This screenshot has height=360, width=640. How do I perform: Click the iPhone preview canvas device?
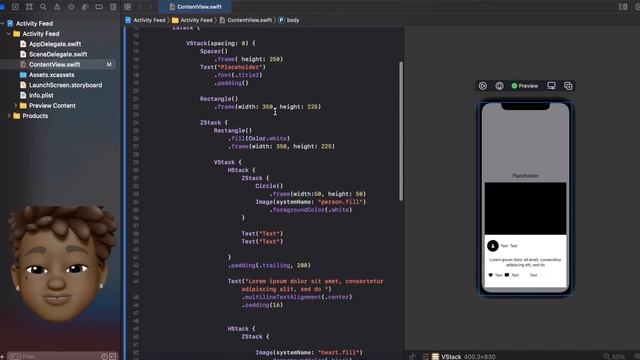tap(525, 198)
